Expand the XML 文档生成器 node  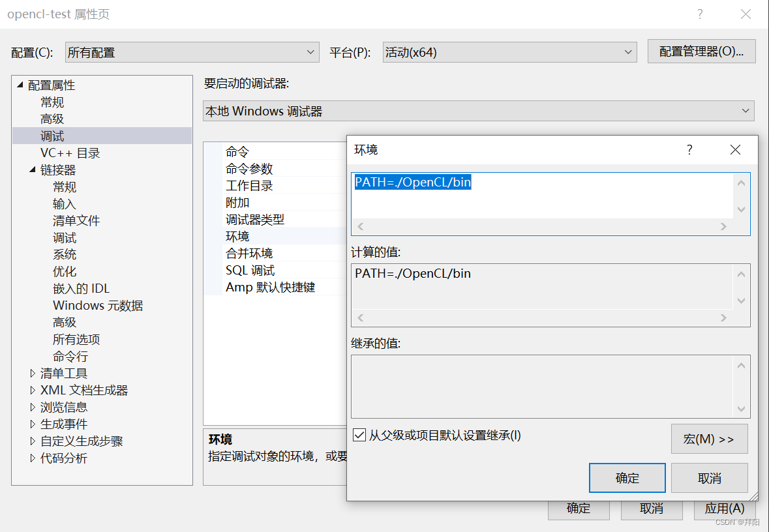[33, 390]
